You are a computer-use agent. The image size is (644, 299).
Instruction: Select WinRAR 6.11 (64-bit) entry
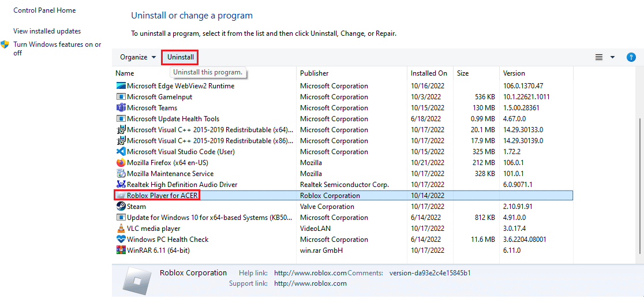[x=158, y=250]
